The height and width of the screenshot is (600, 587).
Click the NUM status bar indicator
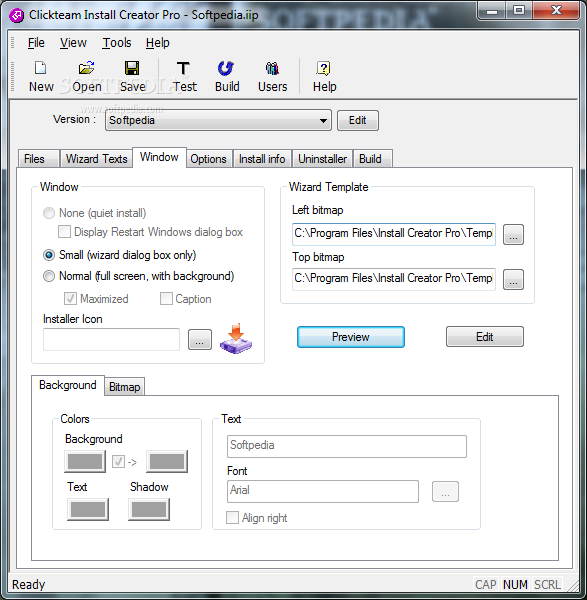click(515, 584)
